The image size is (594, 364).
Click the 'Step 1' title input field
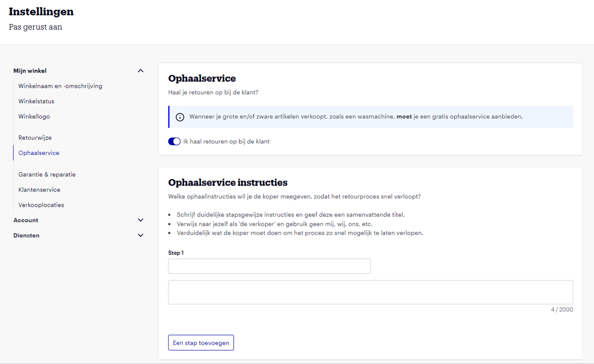269,266
